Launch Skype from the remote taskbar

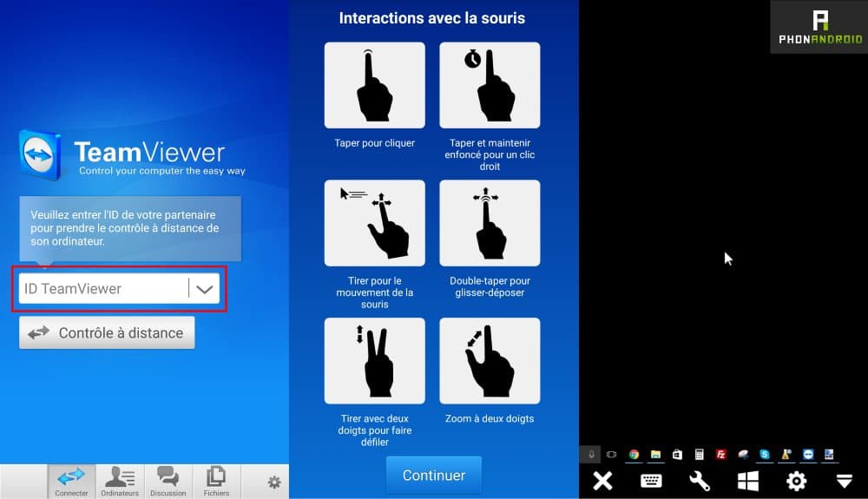coord(765,454)
